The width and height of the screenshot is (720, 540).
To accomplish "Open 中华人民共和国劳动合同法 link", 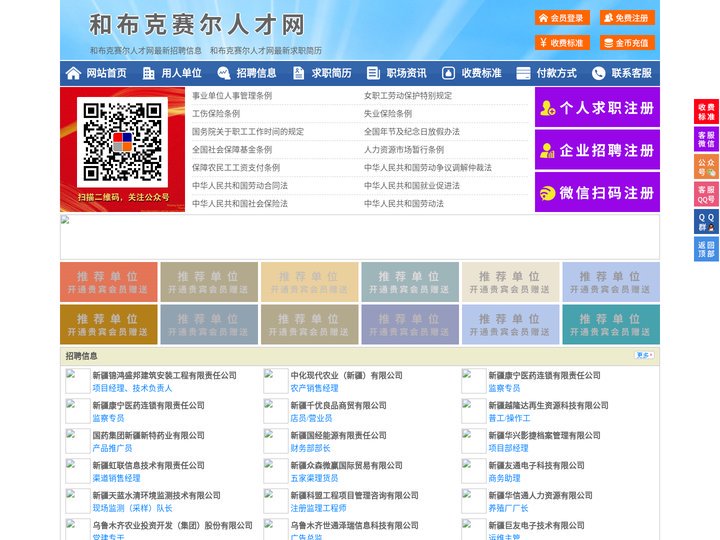I will [x=240, y=186].
